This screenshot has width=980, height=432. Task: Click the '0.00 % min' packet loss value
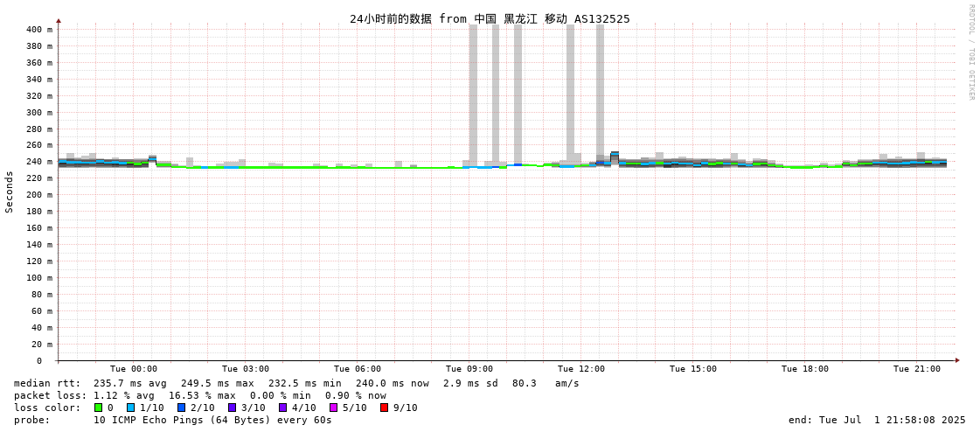[281, 396]
